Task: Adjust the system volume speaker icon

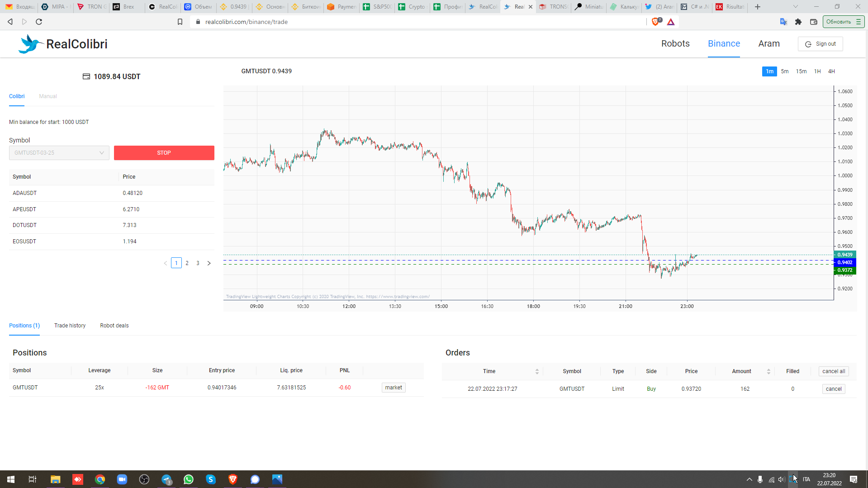Action: click(x=781, y=479)
